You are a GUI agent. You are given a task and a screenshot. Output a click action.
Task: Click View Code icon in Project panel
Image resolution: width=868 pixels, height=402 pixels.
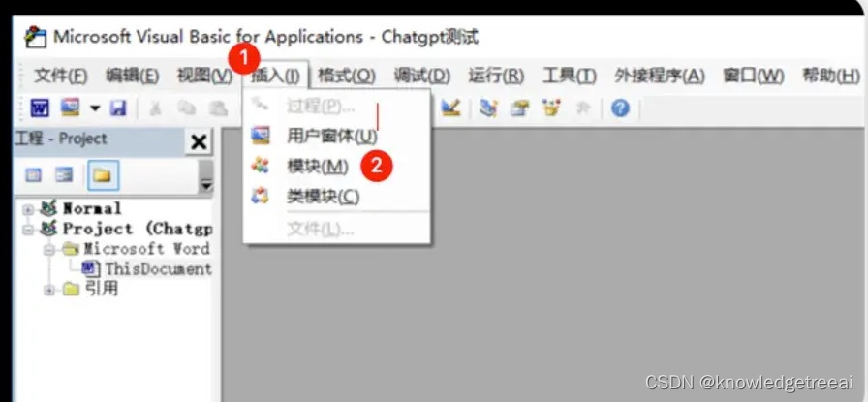pos(34,175)
